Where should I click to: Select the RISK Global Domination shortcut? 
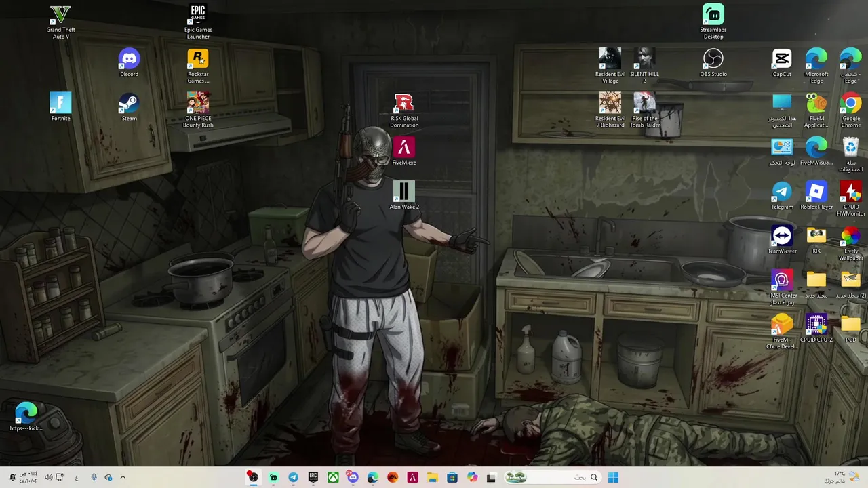point(404,110)
